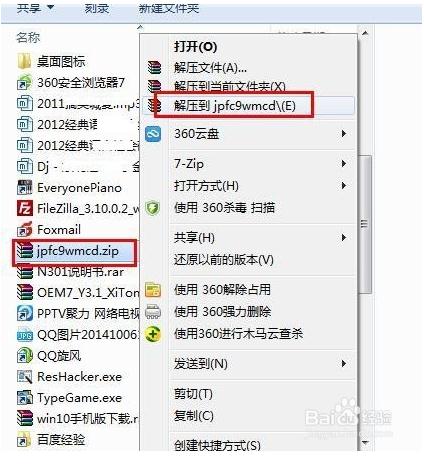Click the 360强力删除 shredder icon
Image resolution: width=424 pixels, height=476 pixels.
pyautogui.click(x=153, y=312)
